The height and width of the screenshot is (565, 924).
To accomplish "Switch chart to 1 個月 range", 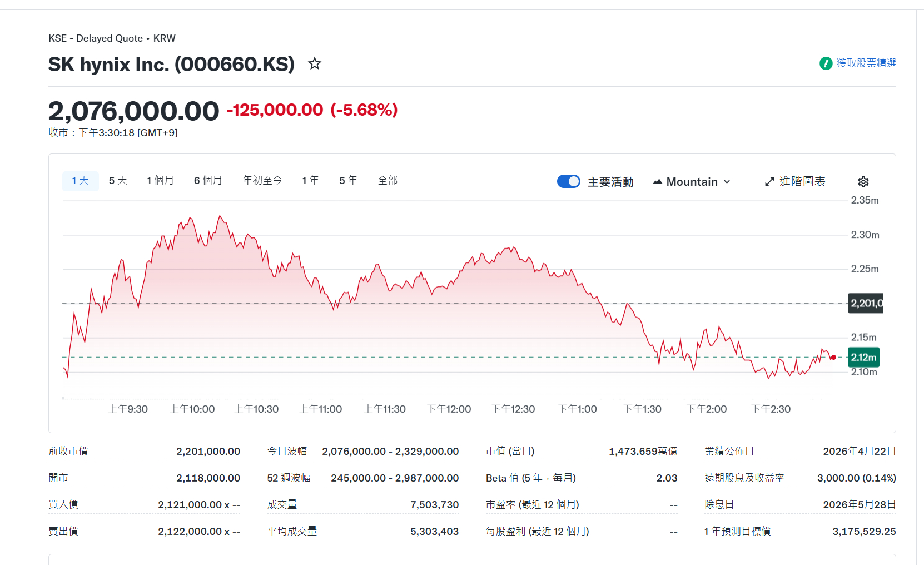I will 160,181.
